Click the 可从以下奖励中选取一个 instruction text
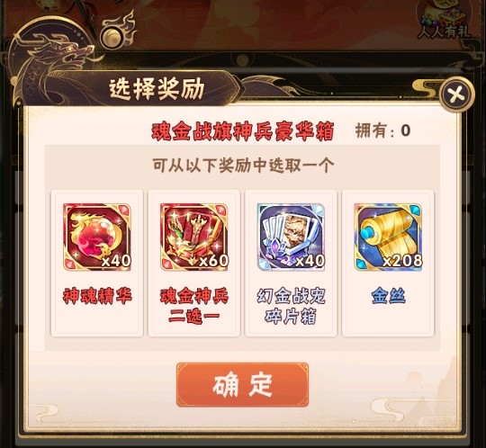The width and height of the screenshot is (486, 448). 243,165
